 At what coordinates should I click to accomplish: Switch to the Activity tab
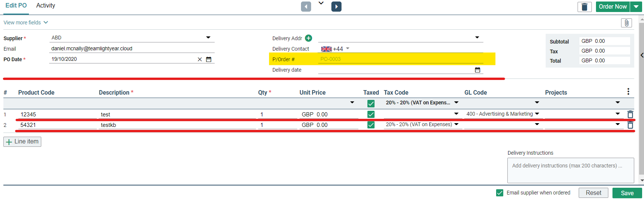[46, 6]
